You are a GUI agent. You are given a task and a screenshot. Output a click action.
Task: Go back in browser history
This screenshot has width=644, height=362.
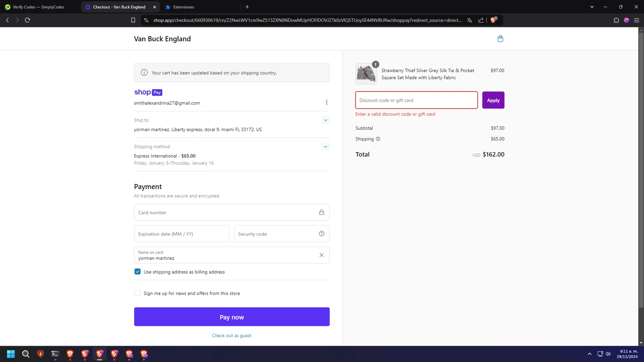(x=7, y=20)
